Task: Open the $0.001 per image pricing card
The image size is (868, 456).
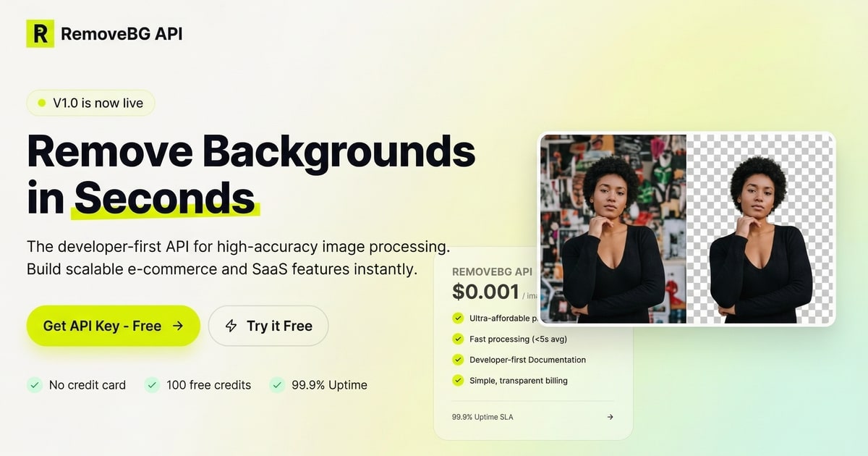Action: pos(485,292)
